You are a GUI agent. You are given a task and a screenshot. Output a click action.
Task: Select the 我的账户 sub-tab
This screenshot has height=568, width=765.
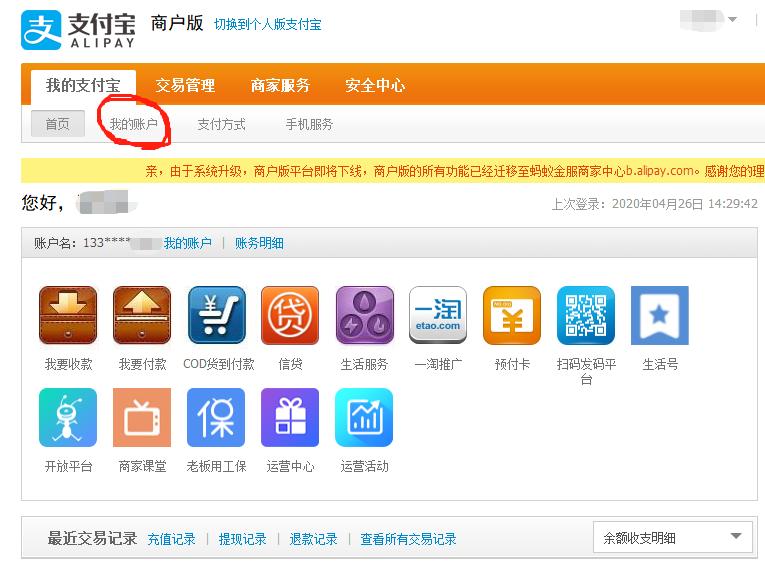pos(134,124)
